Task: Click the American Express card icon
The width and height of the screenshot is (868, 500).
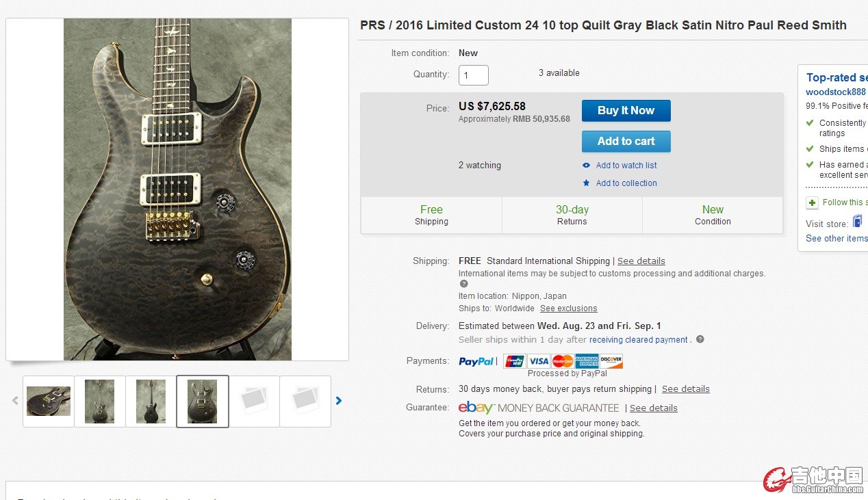Action: (x=587, y=361)
